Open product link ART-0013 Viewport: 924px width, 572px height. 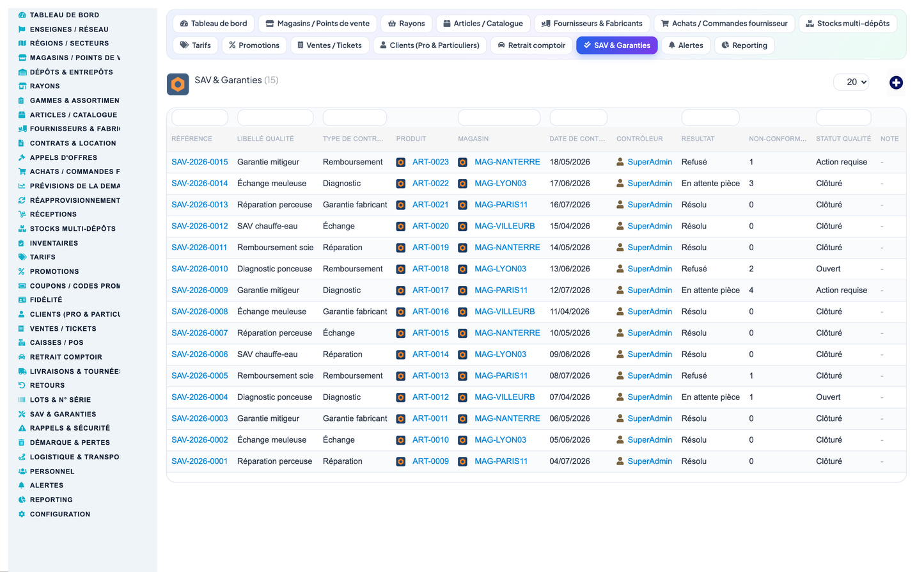pos(430,376)
